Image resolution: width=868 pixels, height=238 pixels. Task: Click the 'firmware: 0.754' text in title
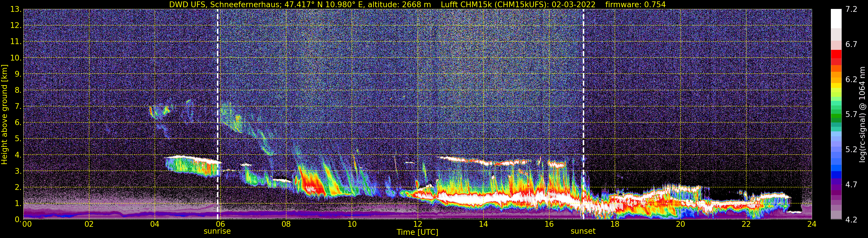point(636,4)
